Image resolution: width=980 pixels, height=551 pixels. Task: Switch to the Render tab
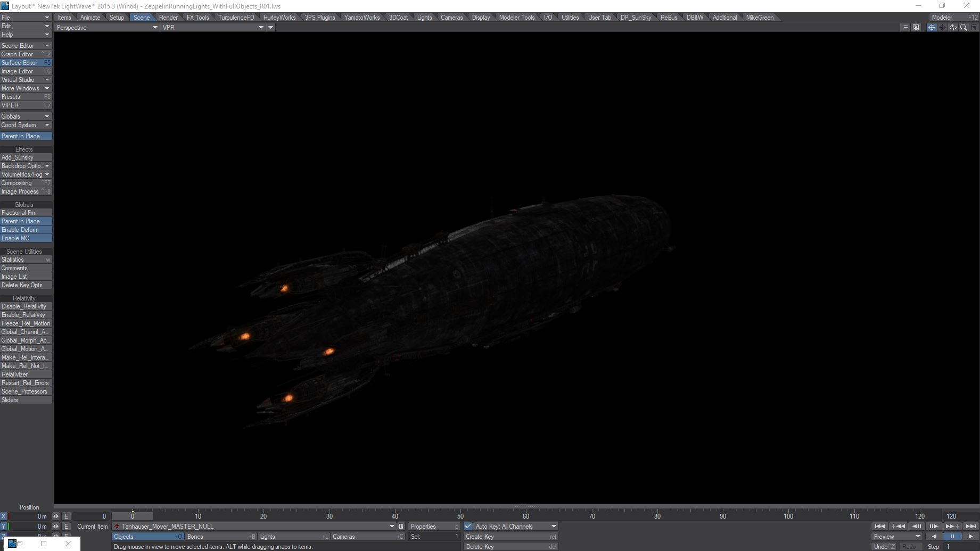tap(168, 18)
